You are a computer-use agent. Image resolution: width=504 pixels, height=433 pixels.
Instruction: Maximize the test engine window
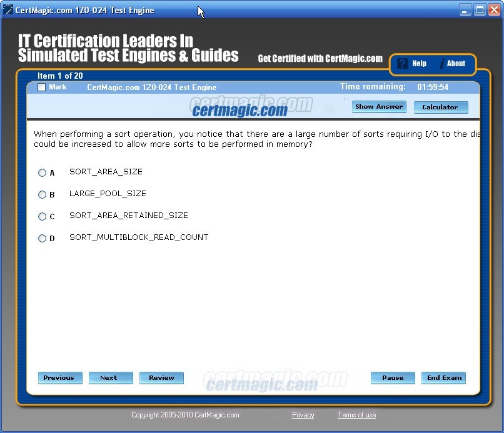click(x=480, y=10)
